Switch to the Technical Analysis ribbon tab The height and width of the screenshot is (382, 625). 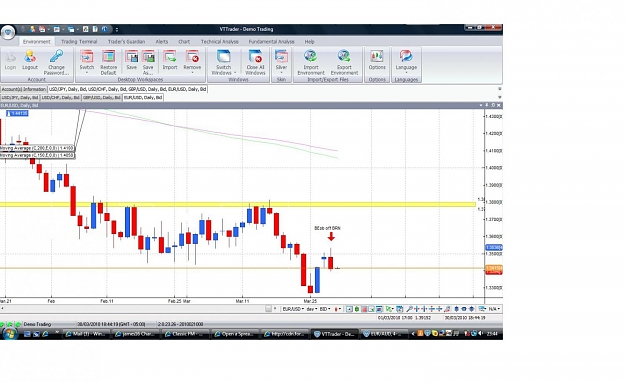220,41
